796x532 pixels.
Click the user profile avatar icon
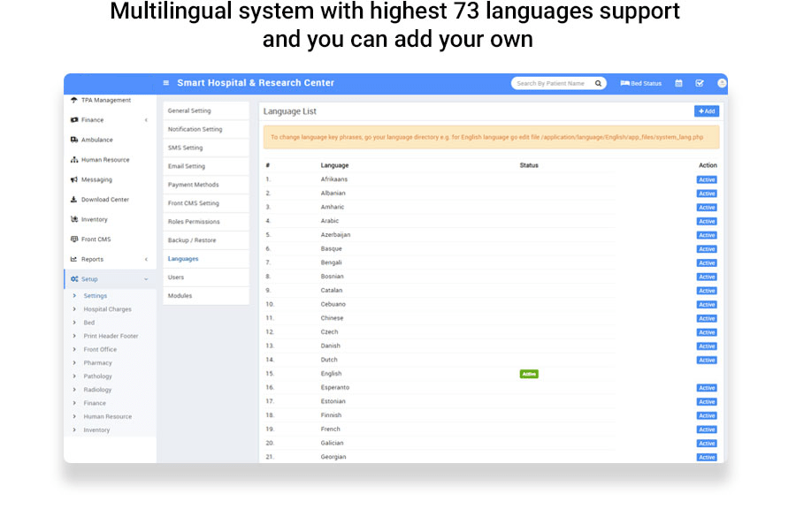point(722,83)
